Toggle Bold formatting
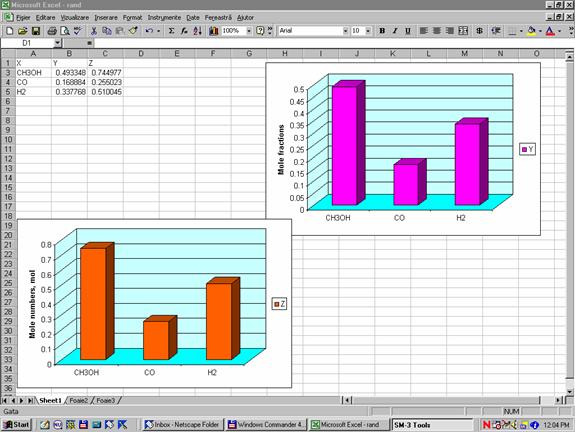Viewport: 575px width, 432px height. click(x=382, y=31)
